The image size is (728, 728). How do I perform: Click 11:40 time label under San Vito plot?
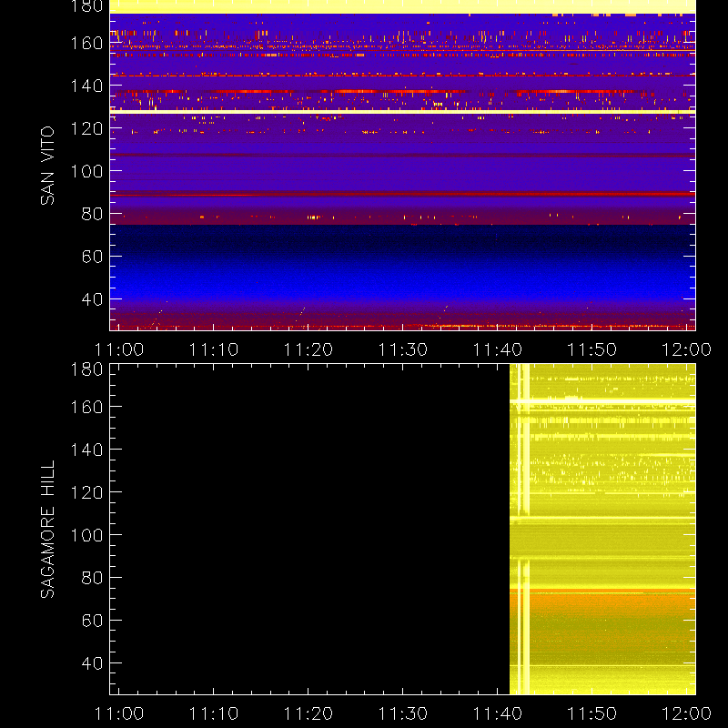click(497, 349)
